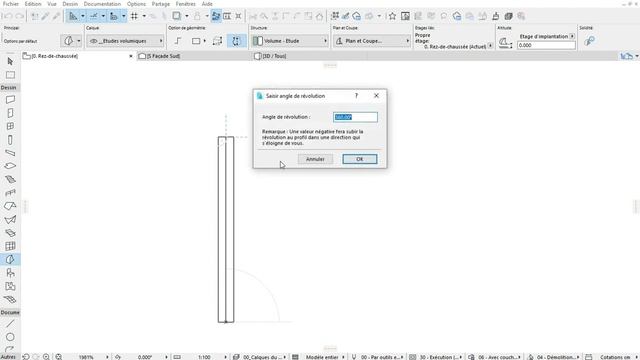Select the Arrow selection tool

click(10, 61)
